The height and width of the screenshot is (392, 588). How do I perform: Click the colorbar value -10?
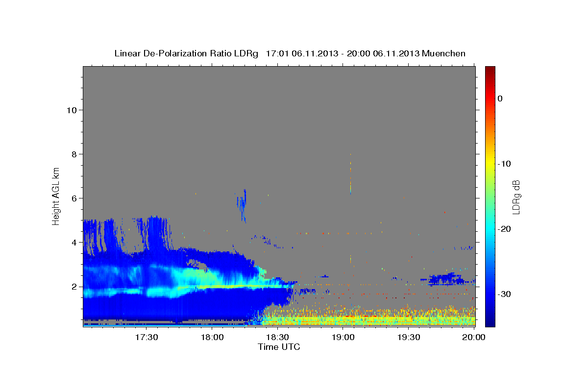505,164
